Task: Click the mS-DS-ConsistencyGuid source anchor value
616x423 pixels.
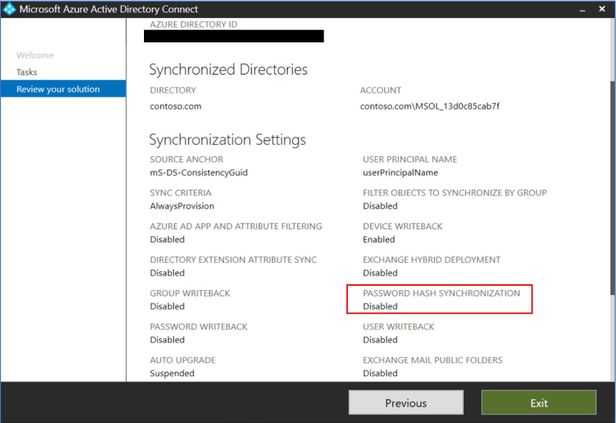Action: (198, 172)
